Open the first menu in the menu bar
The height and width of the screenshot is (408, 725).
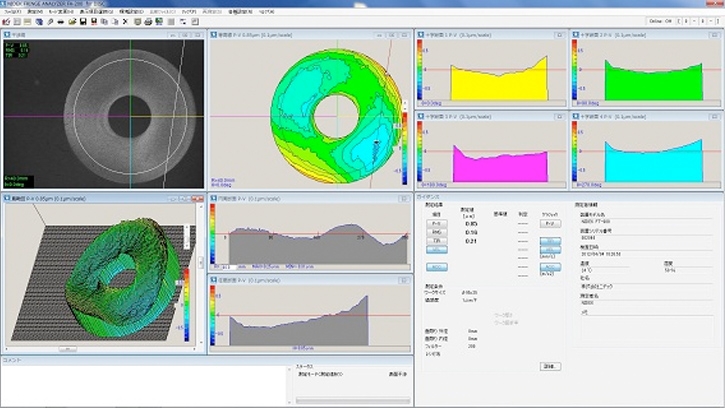[13, 11]
